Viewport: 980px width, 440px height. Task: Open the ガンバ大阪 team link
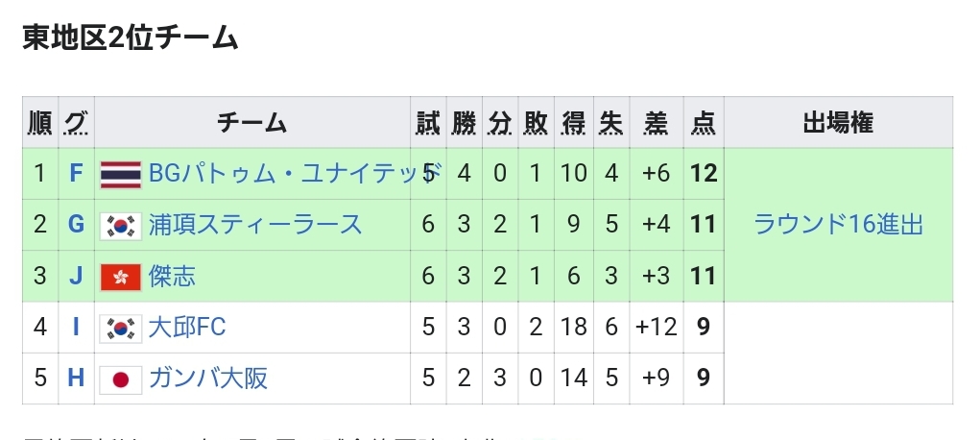[x=208, y=379]
